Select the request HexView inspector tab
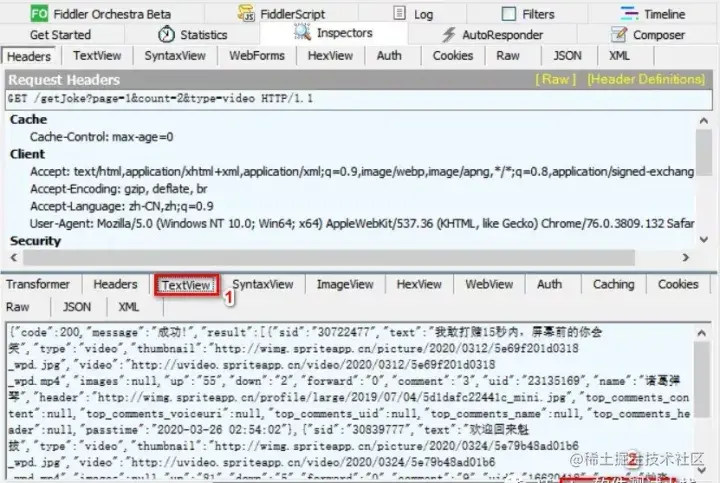This screenshot has width=720, height=483. click(330, 56)
